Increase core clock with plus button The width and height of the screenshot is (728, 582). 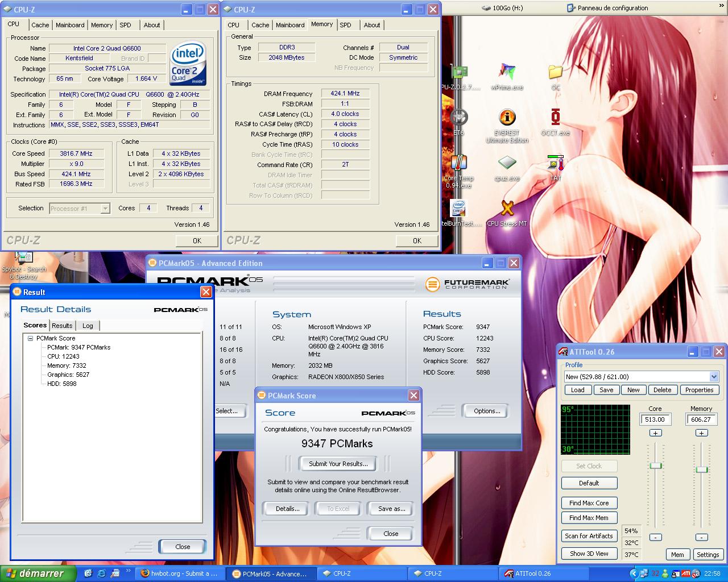point(655,433)
